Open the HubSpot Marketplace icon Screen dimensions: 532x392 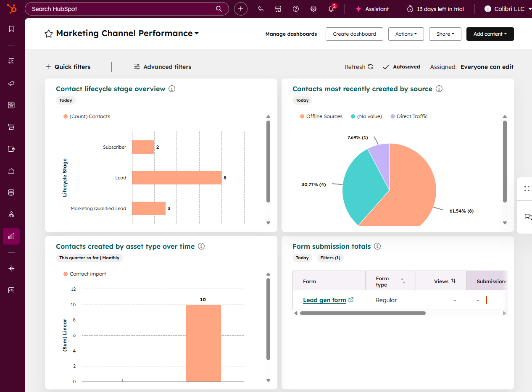(x=278, y=8)
